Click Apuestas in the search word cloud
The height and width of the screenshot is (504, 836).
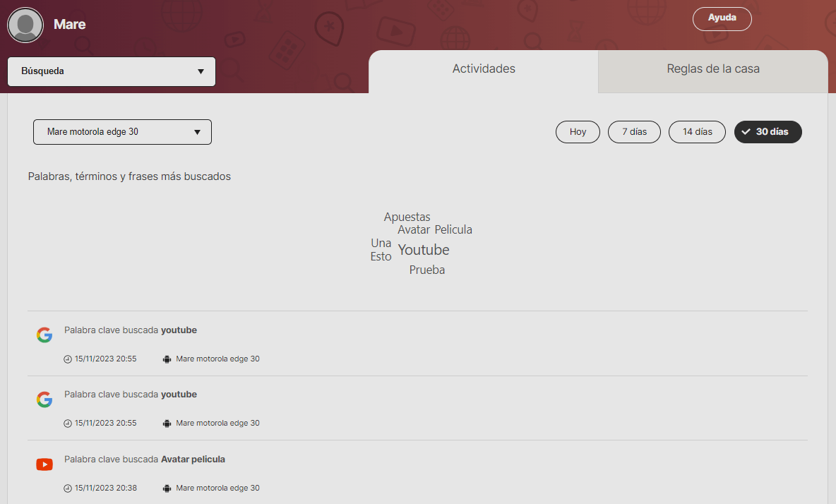tap(407, 217)
